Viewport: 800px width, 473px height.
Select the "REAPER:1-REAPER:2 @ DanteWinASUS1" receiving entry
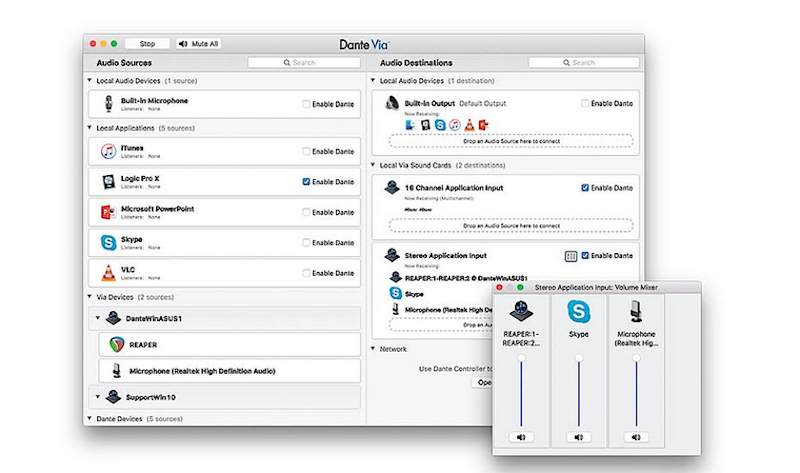point(466,278)
